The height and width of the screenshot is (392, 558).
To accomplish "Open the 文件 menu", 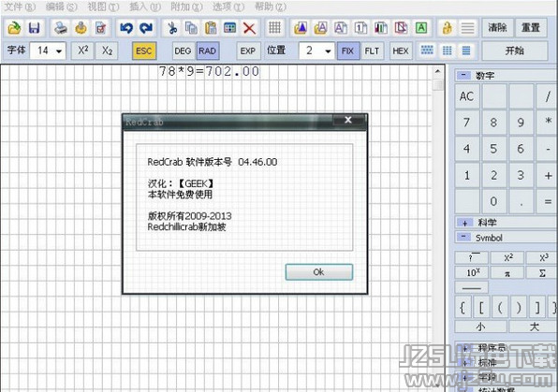I will point(20,7).
